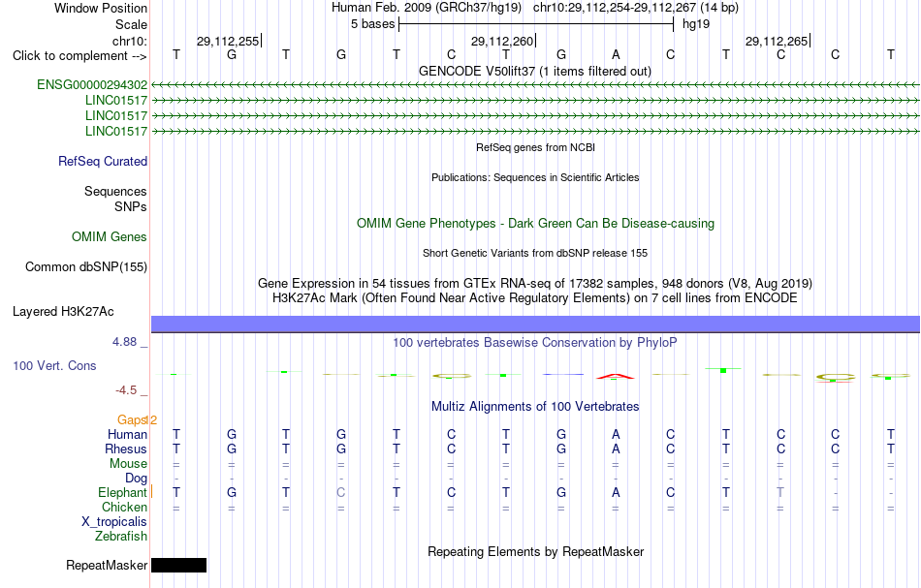Click '100 vertebrates Basewise Conservation by PhyloP' title

coord(535,343)
